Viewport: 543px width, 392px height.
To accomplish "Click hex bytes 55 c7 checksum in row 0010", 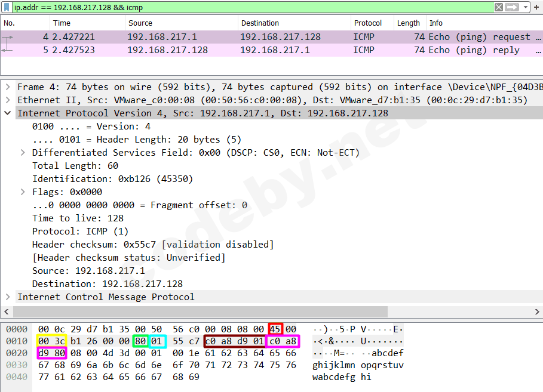I will pyautogui.click(x=186, y=341).
